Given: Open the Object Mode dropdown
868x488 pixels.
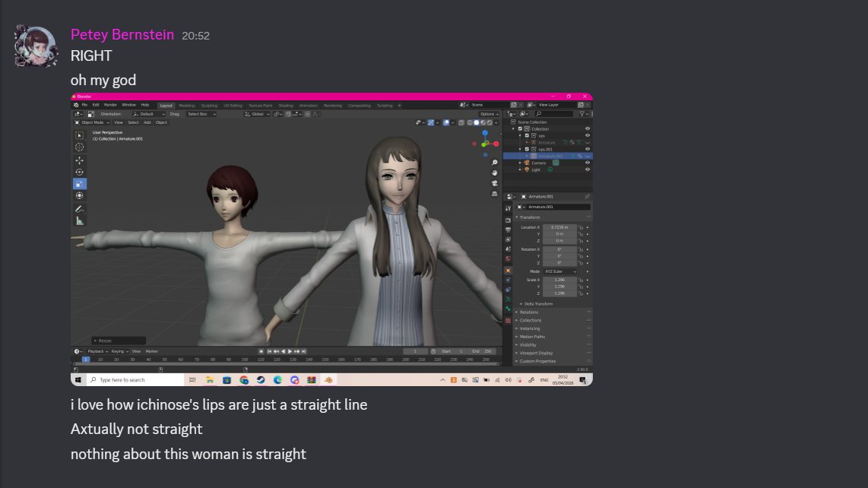Looking at the screenshot, I should tap(92, 122).
